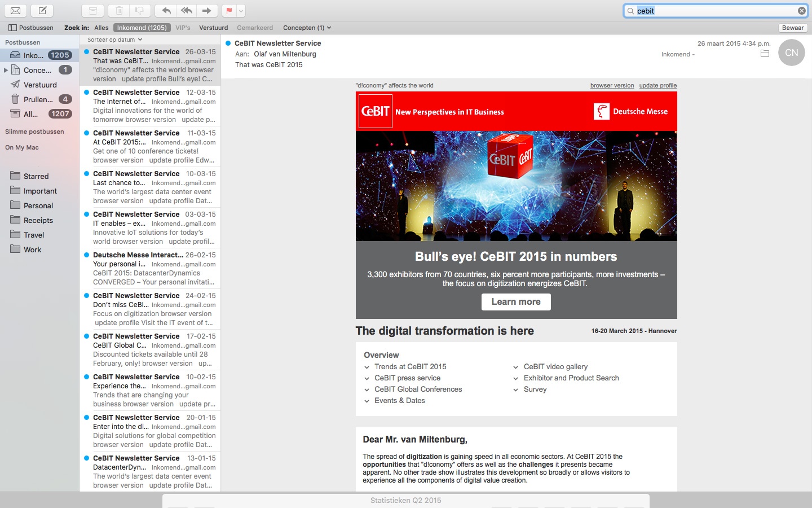Flag the message with the red flag icon

click(229, 10)
